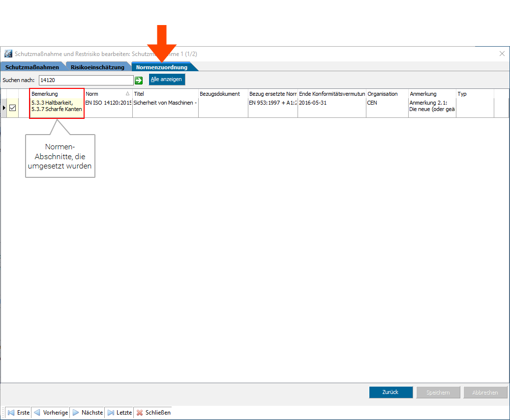This screenshot has height=420, width=510.
Task: Click the Zurück button
Action: (390, 392)
